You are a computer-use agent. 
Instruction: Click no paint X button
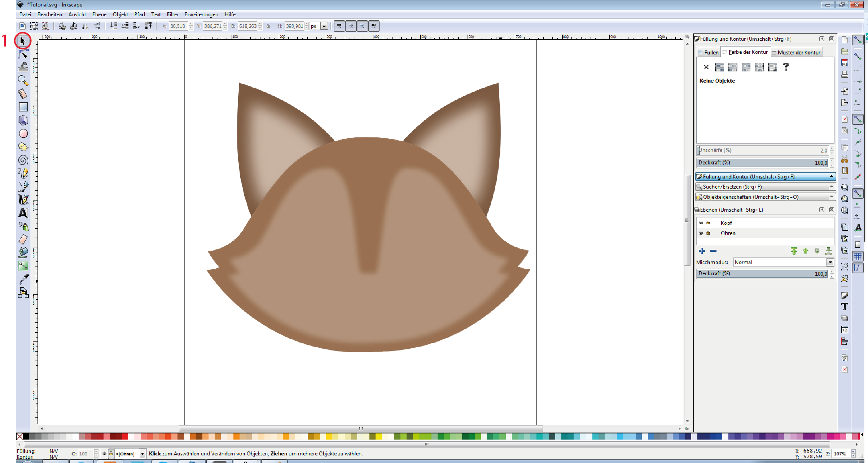point(706,67)
